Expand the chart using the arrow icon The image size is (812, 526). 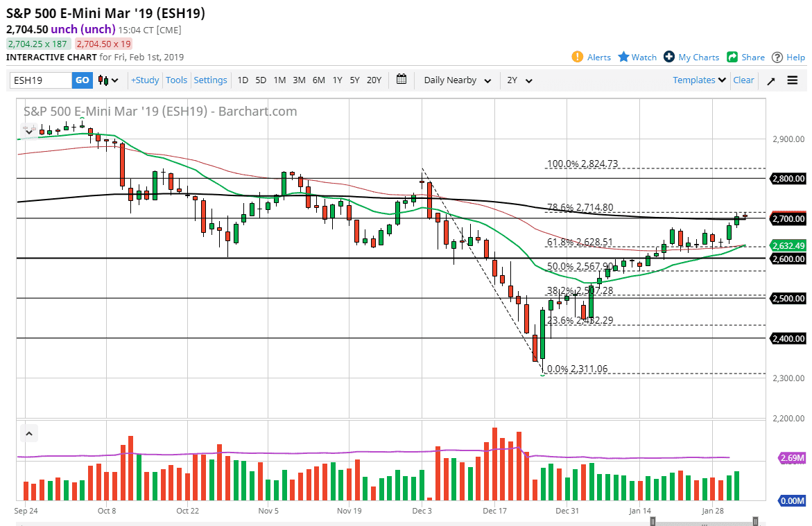tap(770, 80)
